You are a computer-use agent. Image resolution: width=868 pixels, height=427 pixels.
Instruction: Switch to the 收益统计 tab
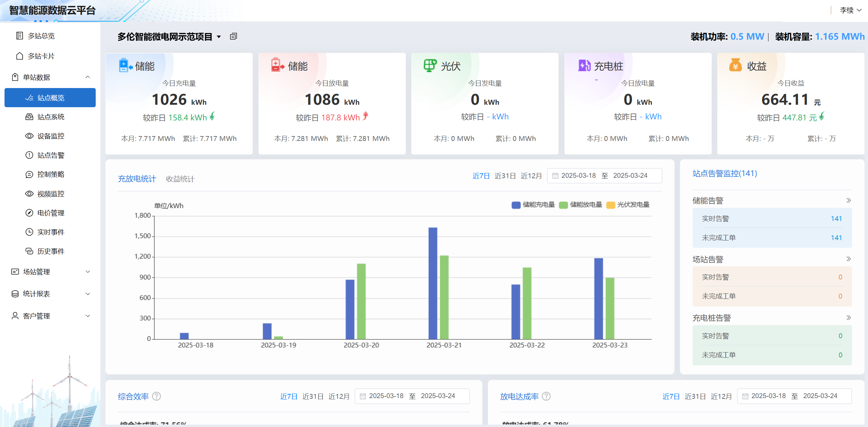180,179
